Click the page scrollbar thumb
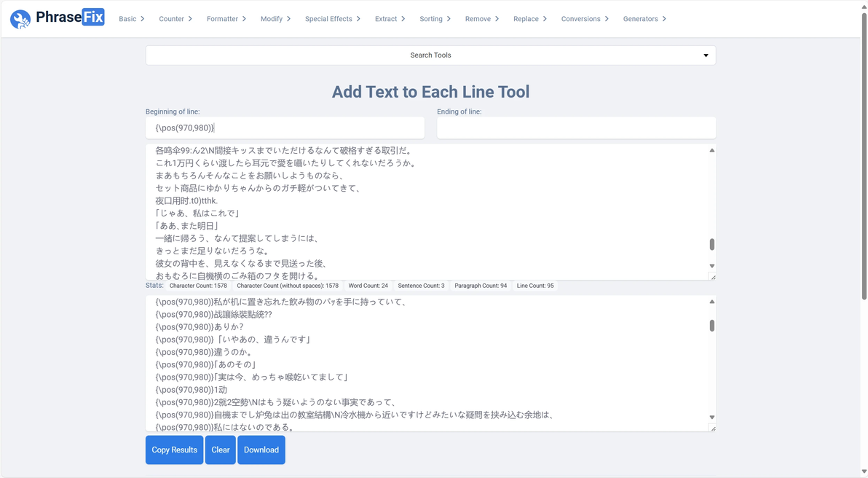Viewport: 868px width, 478px height. click(864, 155)
